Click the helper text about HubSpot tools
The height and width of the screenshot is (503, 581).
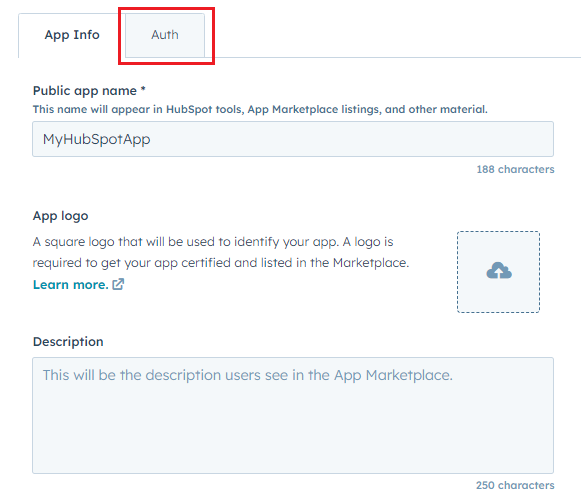click(260, 109)
